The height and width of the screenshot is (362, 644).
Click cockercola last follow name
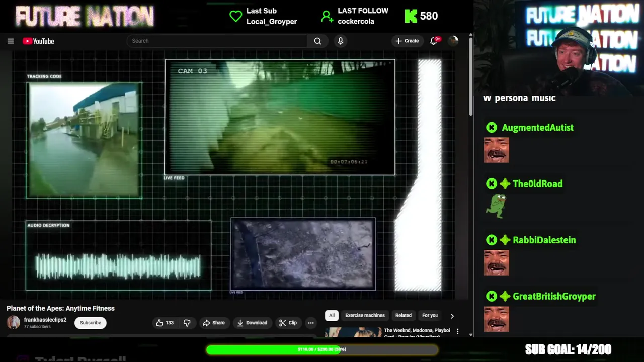tap(356, 22)
